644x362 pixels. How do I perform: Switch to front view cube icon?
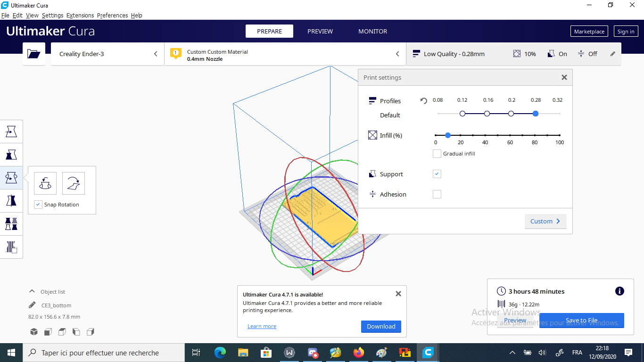point(48,332)
